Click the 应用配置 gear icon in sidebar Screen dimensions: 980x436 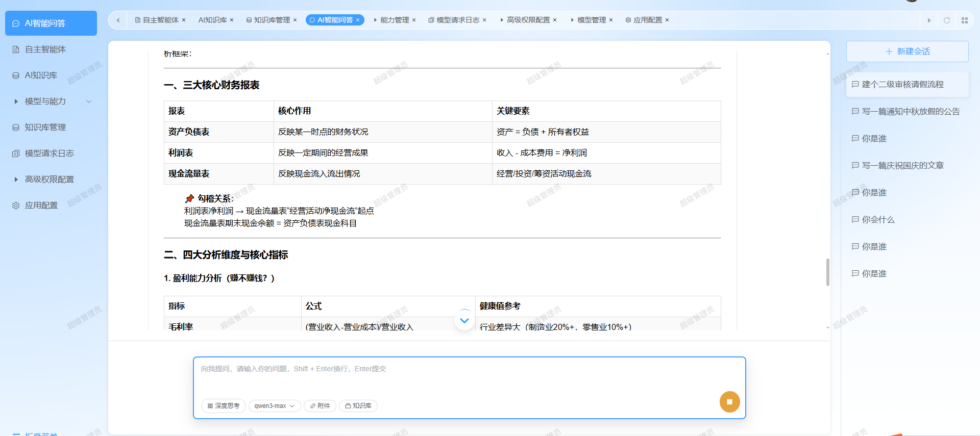[16, 206]
